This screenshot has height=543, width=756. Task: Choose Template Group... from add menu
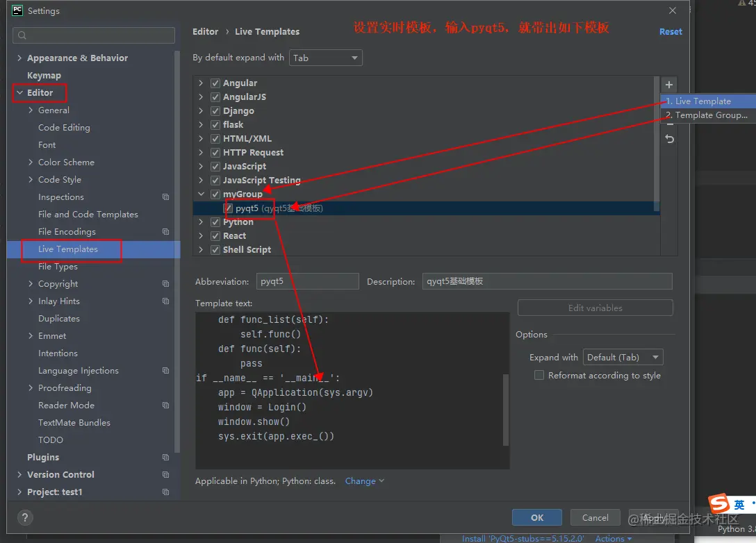(708, 115)
